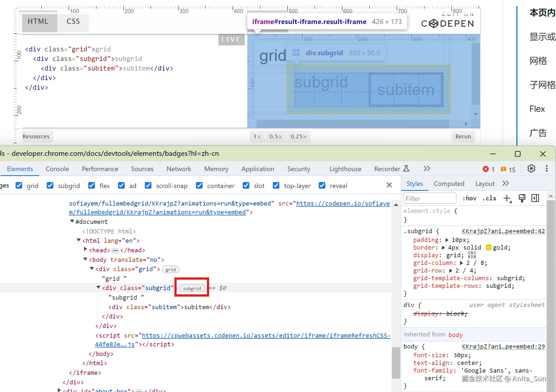Show more Styles pane tabs chevron
556x392 pixels.
(x=505, y=183)
